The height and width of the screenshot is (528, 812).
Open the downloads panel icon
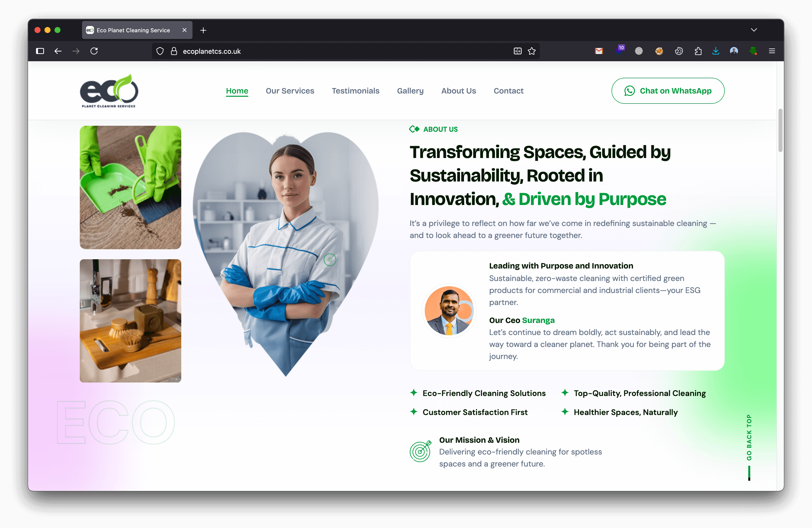[715, 51]
